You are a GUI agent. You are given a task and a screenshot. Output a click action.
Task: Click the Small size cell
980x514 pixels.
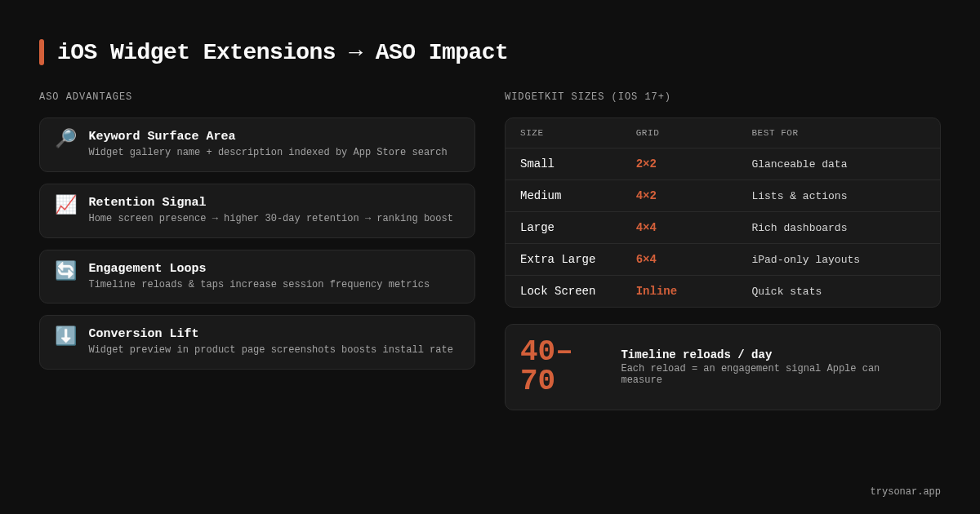coord(537,164)
